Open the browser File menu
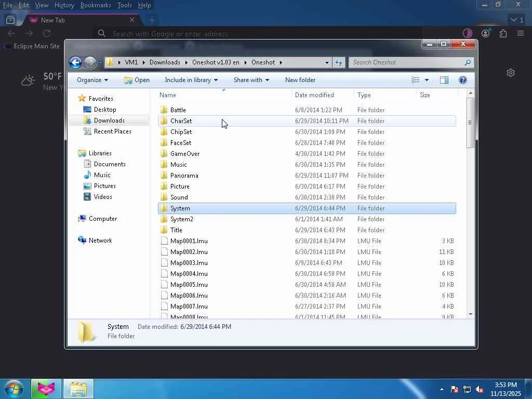The image size is (532, 399). (x=7, y=5)
